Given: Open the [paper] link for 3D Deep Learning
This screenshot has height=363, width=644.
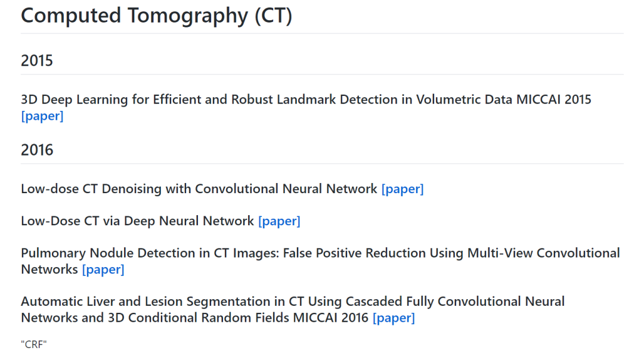Looking at the screenshot, I should (x=42, y=116).
